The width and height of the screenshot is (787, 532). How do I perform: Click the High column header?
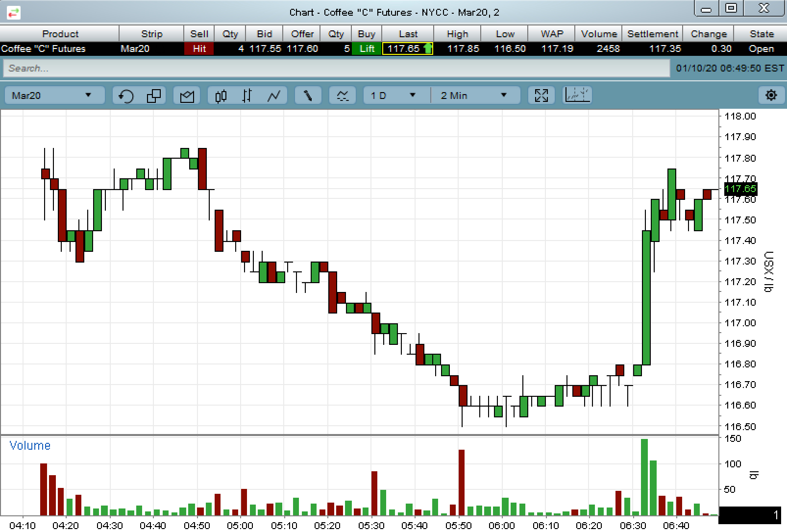[457, 34]
